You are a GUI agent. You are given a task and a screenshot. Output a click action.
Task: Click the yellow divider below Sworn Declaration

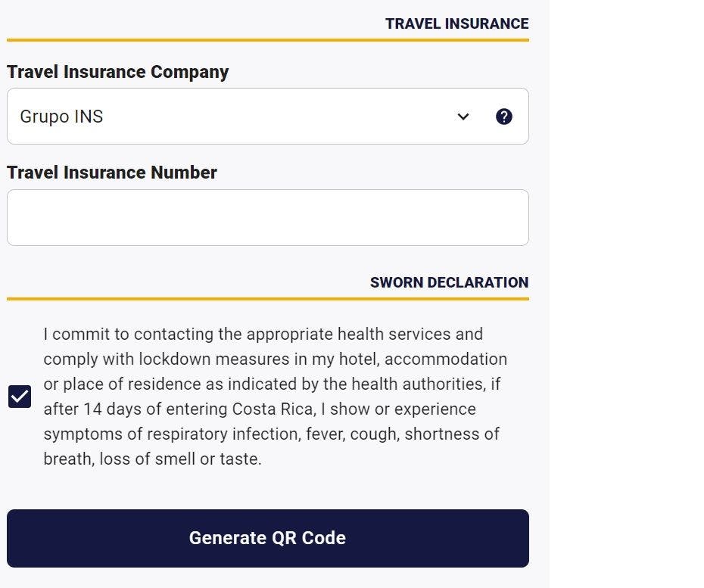(x=267, y=299)
